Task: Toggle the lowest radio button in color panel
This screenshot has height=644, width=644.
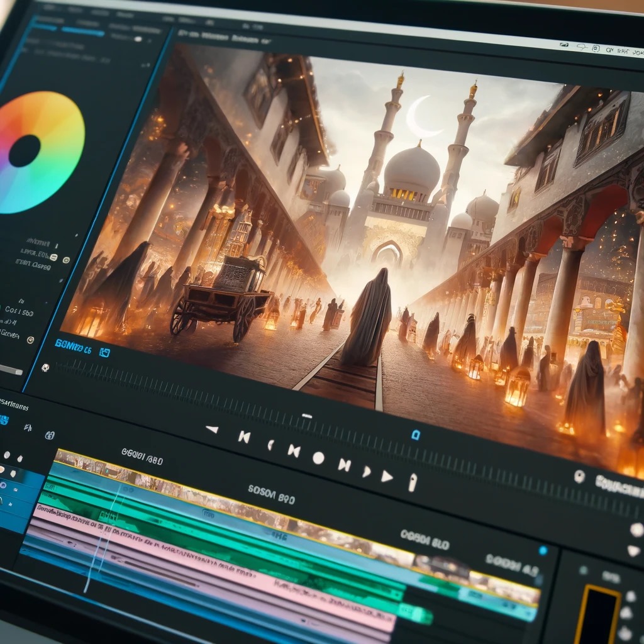Action: pyautogui.click(x=30, y=340)
